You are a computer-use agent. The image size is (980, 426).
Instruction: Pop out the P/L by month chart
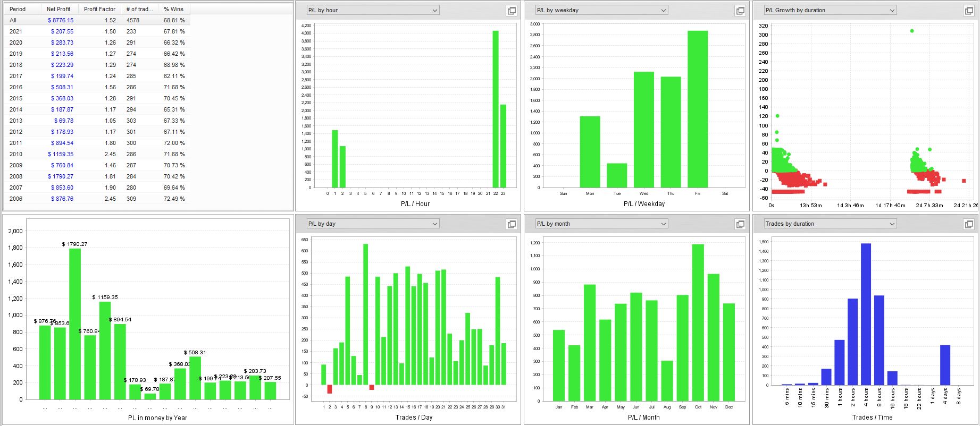point(740,224)
